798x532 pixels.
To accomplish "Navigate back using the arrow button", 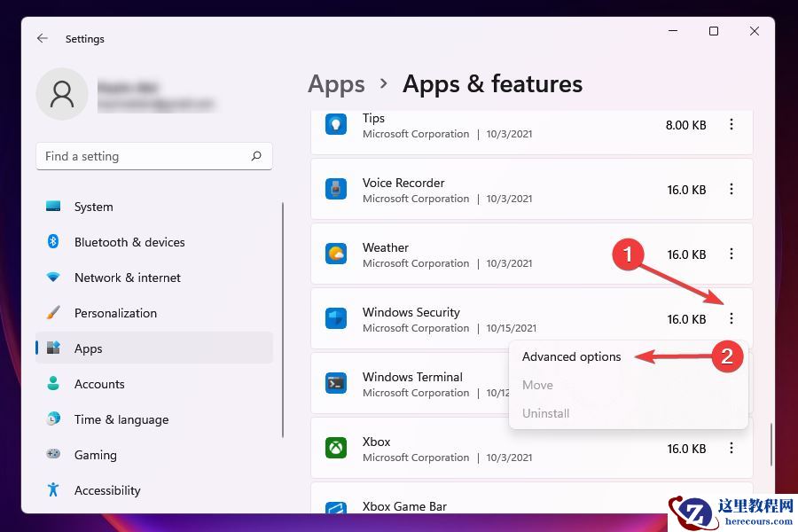I will point(43,38).
